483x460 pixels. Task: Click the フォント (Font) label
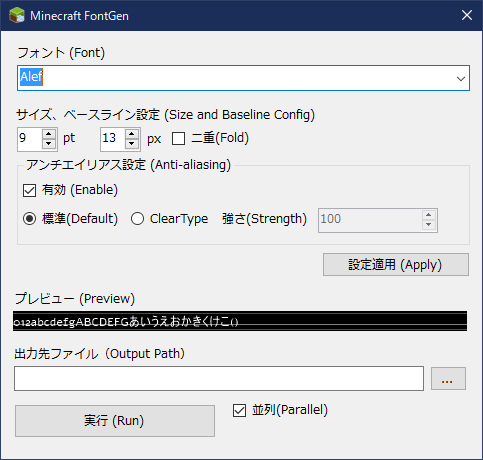point(61,53)
